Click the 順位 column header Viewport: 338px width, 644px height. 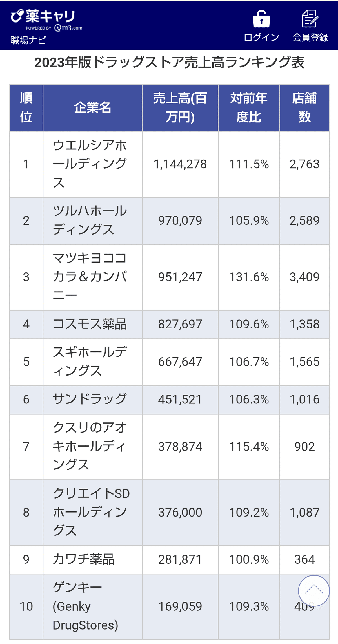pyautogui.click(x=26, y=107)
